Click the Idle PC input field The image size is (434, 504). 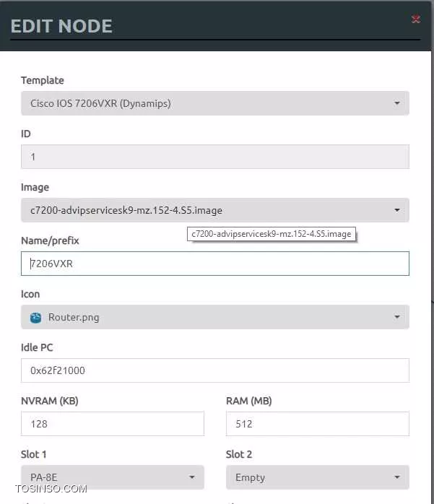[215, 370]
